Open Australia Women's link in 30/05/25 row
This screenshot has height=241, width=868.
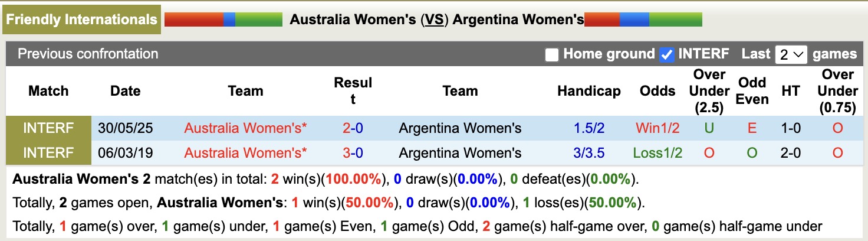245,128
